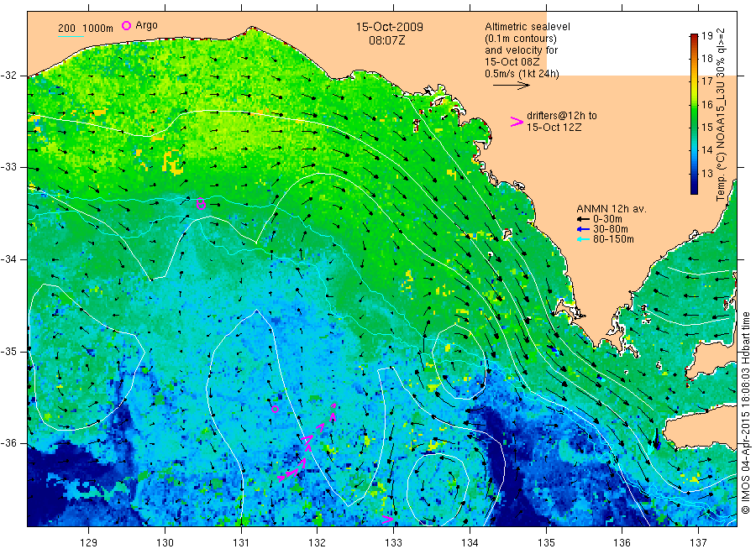The width and height of the screenshot is (756, 554).
Task: Click the date text 15-Oct-2009
Action: [x=390, y=27]
